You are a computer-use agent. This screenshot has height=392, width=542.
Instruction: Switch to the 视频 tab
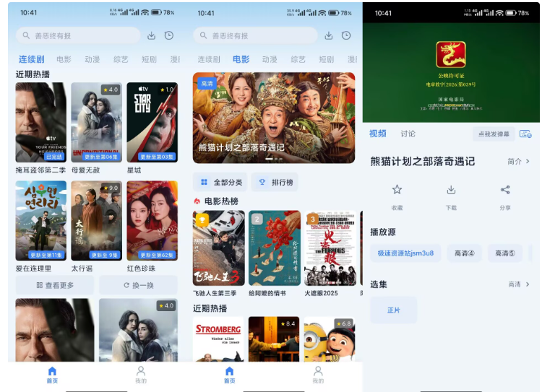coord(378,134)
